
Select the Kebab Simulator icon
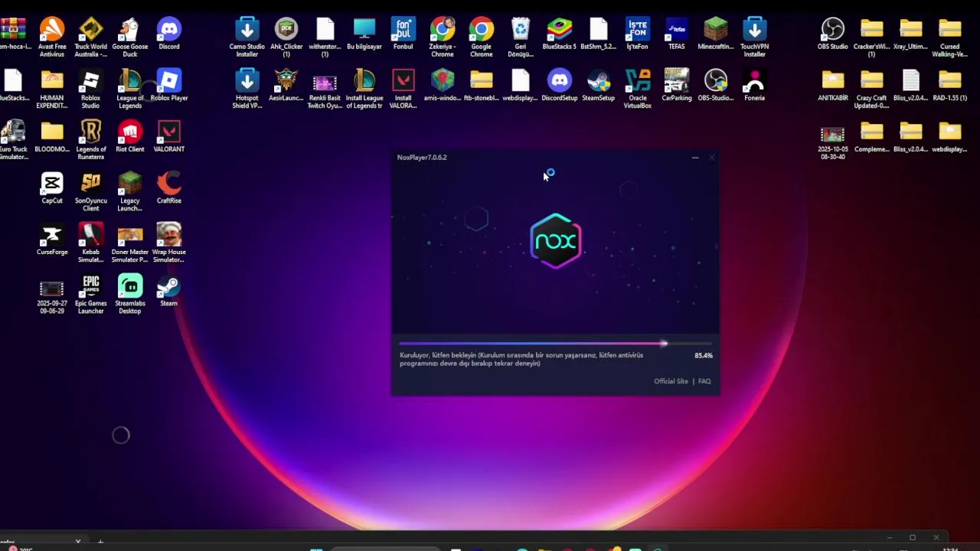click(x=90, y=243)
